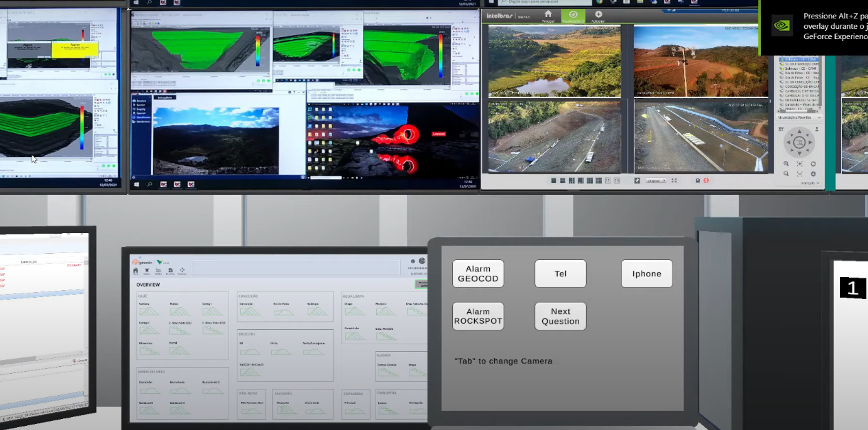Expand the Visualização Favoritos dropdown

point(799,117)
